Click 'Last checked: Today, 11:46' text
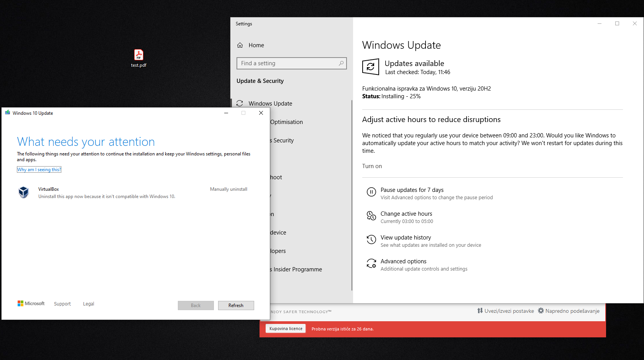This screenshot has height=360, width=644. (x=417, y=72)
